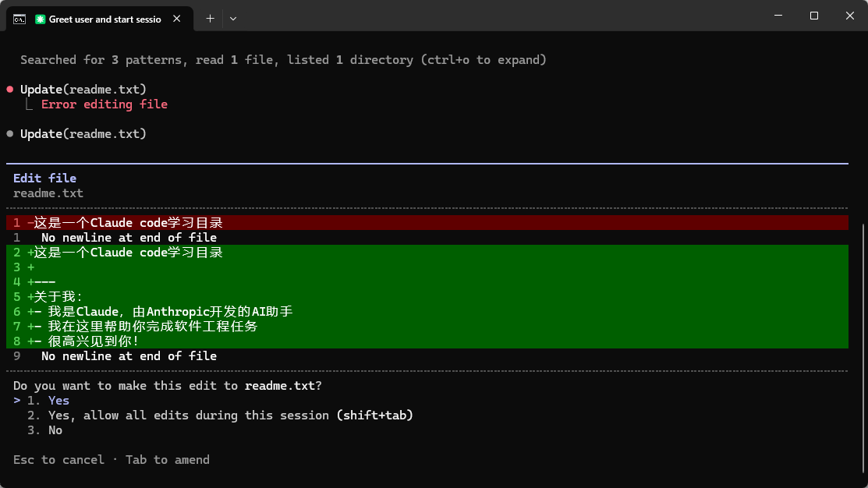Click 'Esc to cancel' hint text

click(x=58, y=460)
